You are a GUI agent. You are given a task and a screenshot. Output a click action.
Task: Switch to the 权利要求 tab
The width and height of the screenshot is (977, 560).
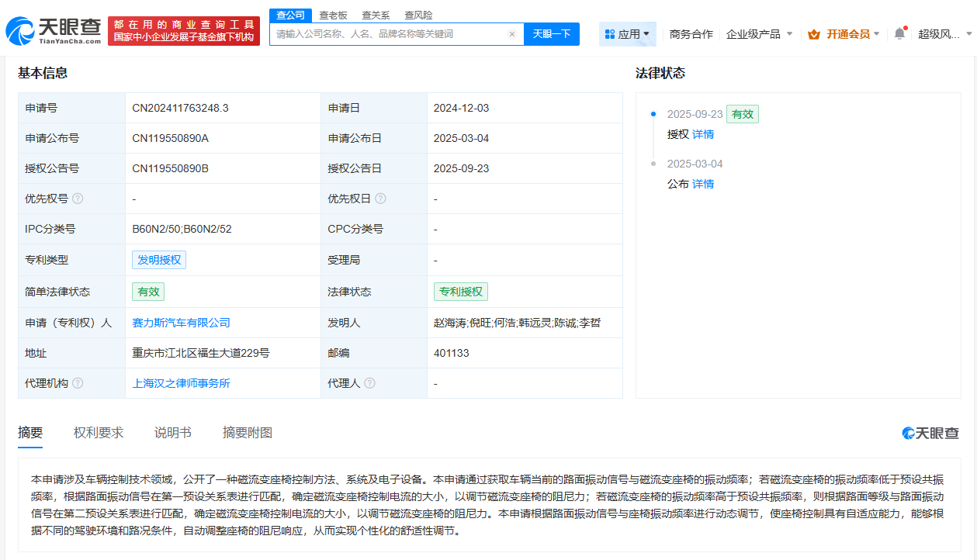[97, 432]
